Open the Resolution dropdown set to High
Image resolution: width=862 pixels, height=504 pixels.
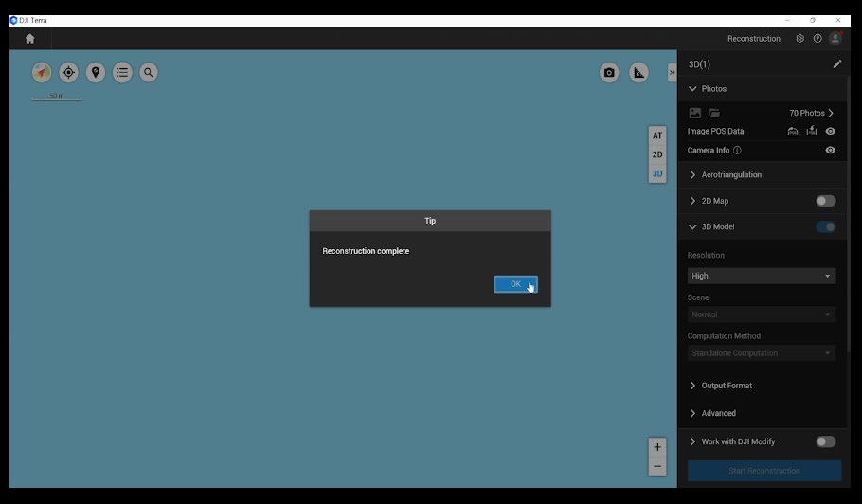tap(761, 276)
